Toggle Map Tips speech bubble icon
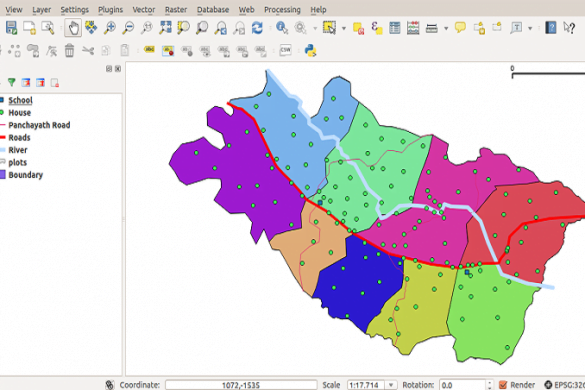The width and height of the screenshot is (585, 390). [x=460, y=28]
